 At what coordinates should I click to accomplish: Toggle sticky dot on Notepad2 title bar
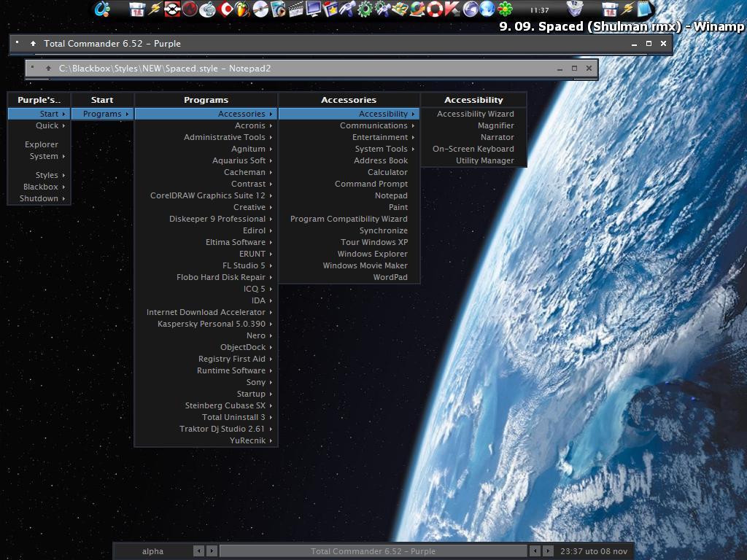tap(32, 67)
